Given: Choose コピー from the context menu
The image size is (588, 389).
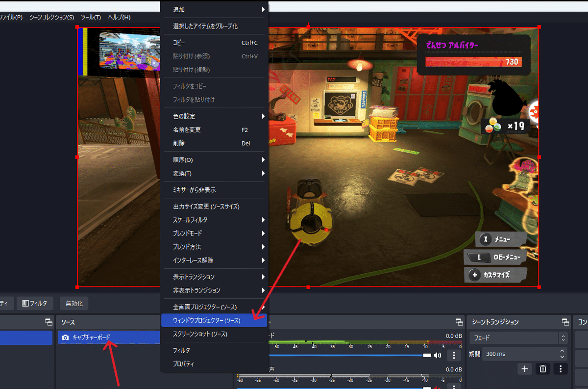Looking at the screenshot, I should click(215, 43).
